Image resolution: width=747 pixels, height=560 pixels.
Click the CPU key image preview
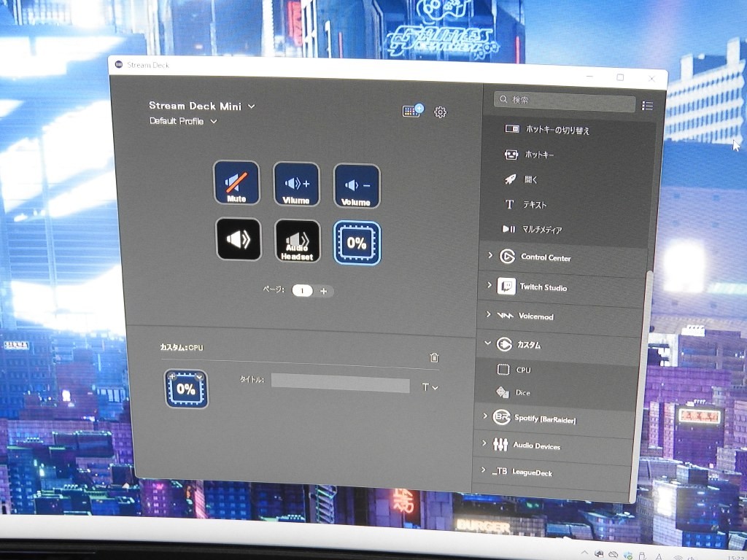(x=186, y=389)
